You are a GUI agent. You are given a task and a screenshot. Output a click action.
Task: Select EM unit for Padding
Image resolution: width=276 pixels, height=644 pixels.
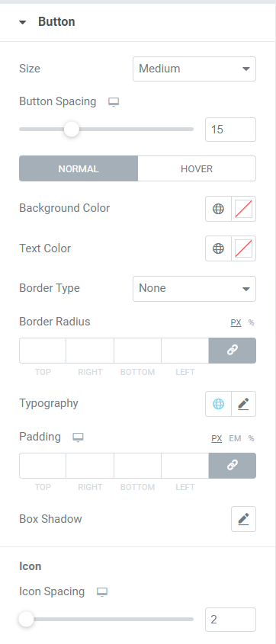[x=235, y=439]
